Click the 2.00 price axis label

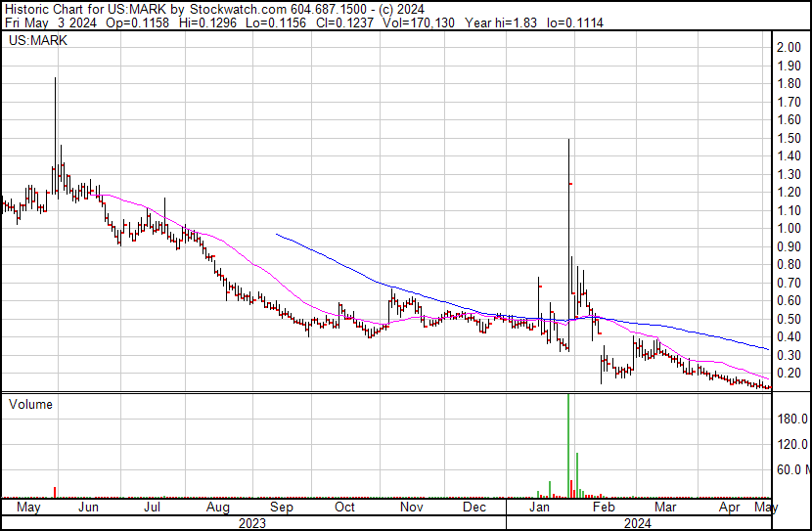click(x=789, y=47)
